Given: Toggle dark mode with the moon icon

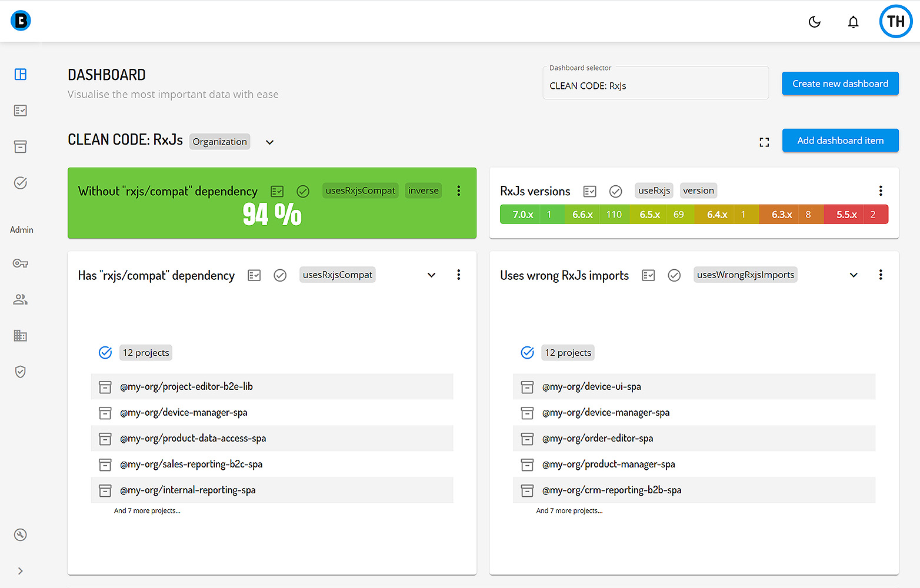Looking at the screenshot, I should [x=815, y=22].
